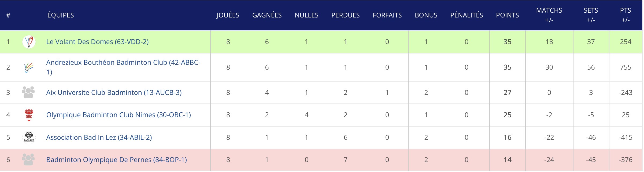Click the FORFAITS column header

click(x=387, y=15)
